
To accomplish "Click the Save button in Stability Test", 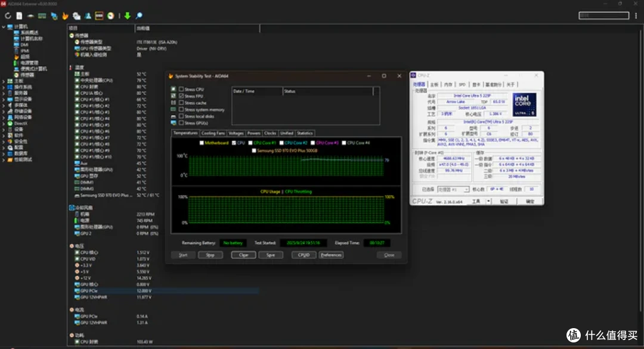I will [271, 255].
